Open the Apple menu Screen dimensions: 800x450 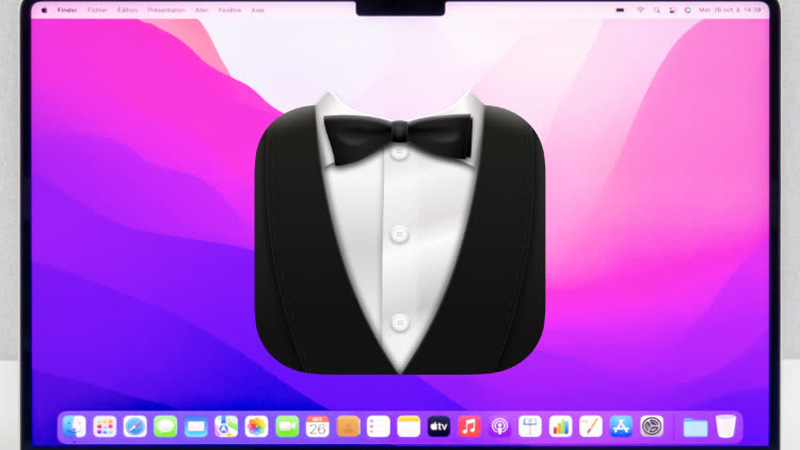tap(44, 10)
